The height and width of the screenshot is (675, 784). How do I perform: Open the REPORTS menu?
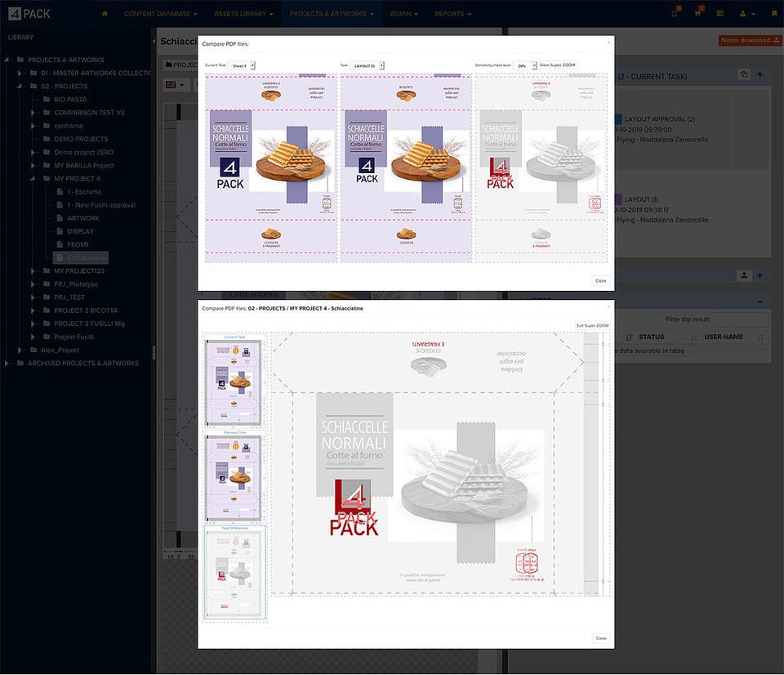[x=452, y=14]
